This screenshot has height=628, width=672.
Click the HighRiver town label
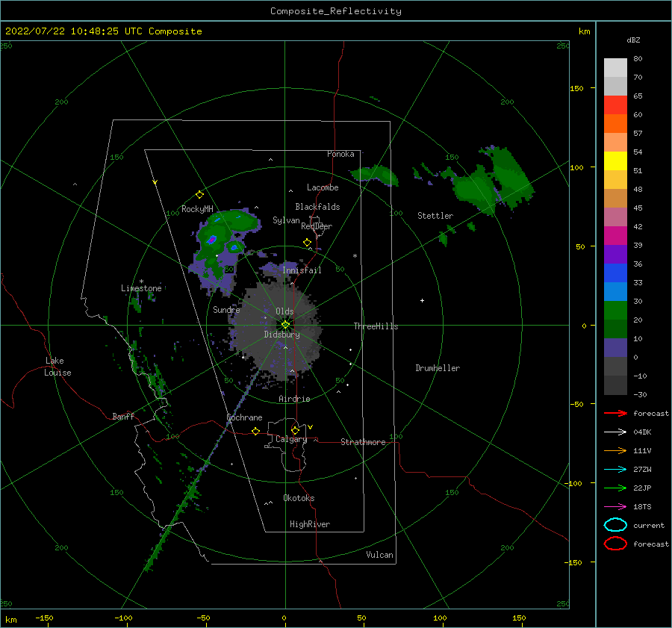click(310, 524)
